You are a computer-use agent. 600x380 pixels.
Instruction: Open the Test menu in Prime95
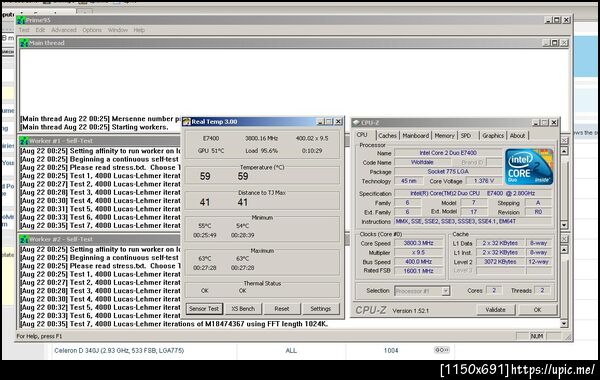(x=24, y=30)
